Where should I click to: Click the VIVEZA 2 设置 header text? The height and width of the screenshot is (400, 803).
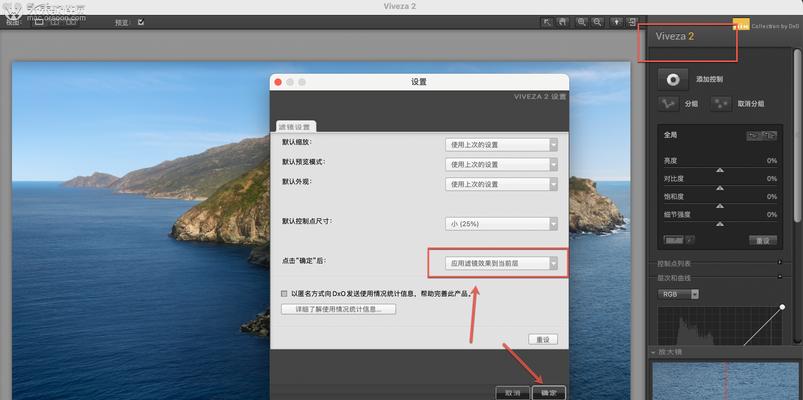pyautogui.click(x=540, y=97)
